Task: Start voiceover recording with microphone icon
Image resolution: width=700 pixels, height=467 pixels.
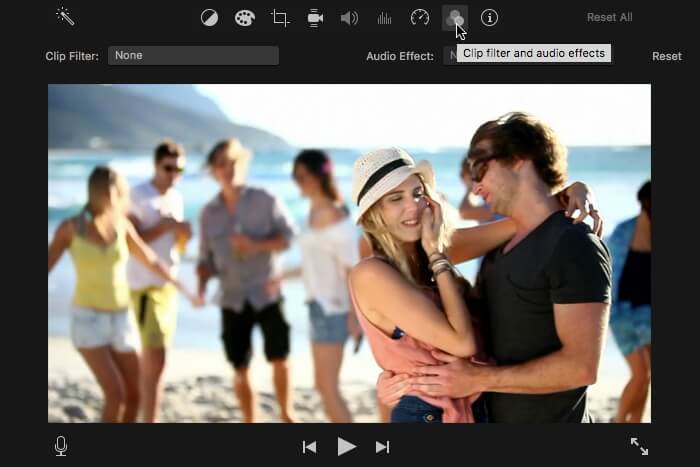Action: click(61, 446)
